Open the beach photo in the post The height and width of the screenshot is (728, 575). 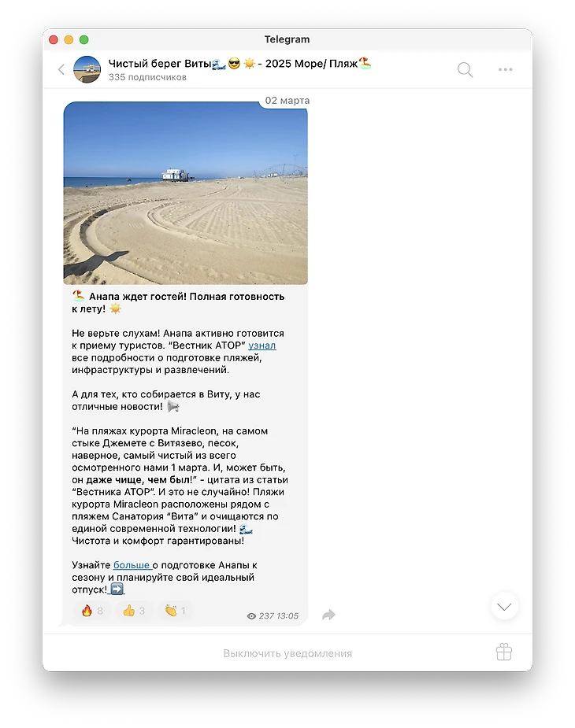tap(185, 193)
